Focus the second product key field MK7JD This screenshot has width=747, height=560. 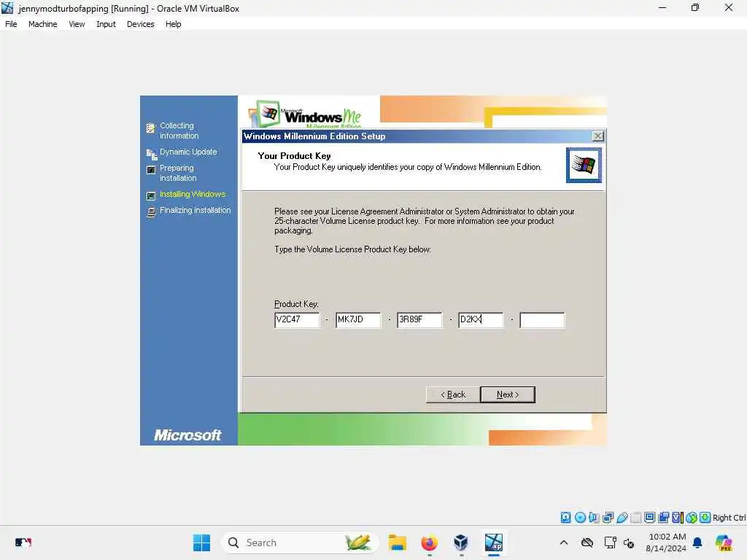(x=358, y=319)
